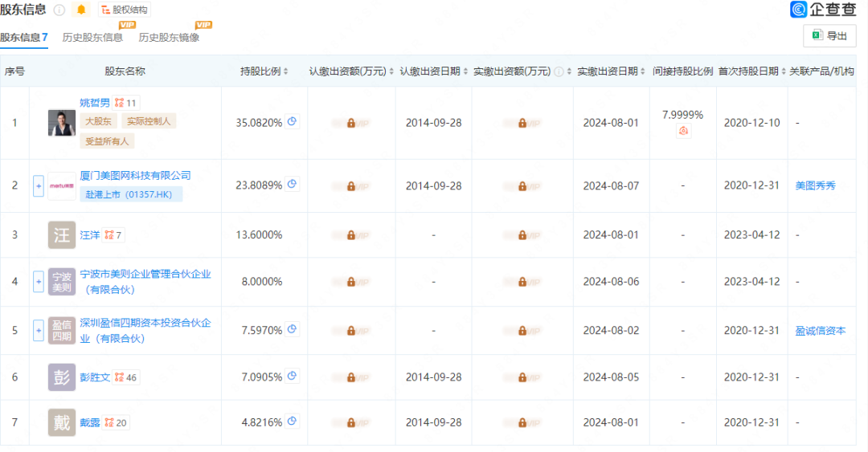Expand the 宁波市美则企业管理合伙企业 row
The width and height of the screenshot is (868, 452).
(38, 282)
